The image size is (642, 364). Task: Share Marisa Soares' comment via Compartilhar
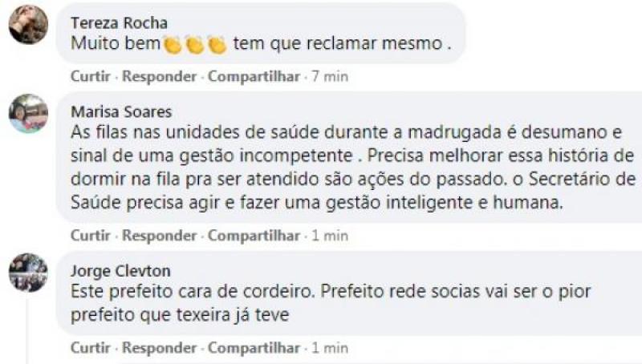pos(254,236)
